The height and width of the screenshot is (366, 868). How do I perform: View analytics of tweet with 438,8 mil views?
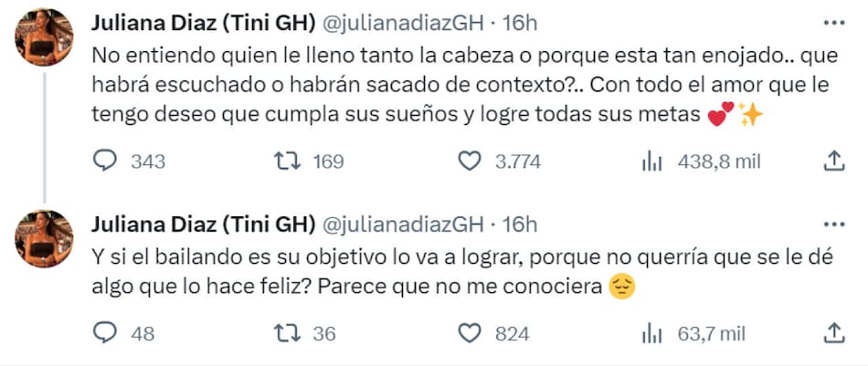click(x=651, y=162)
